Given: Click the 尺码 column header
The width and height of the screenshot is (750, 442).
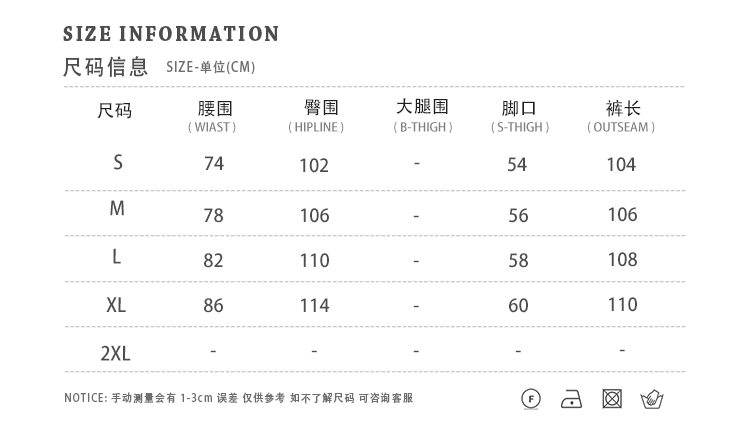Looking at the screenshot, I should (x=115, y=110).
